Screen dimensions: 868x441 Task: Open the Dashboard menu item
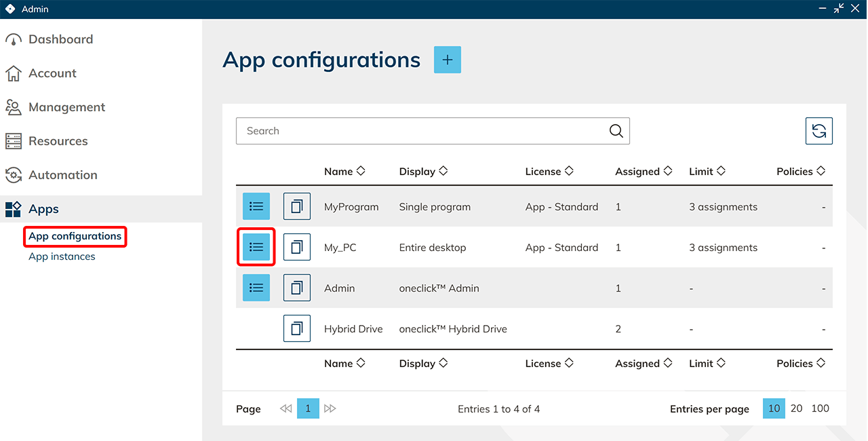(x=60, y=39)
